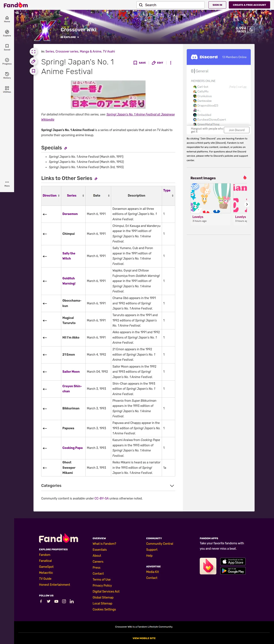Click the floating edit pencil icon
The width and height of the screenshot is (274, 644).
pyautogui.click(x=34, y=61)
